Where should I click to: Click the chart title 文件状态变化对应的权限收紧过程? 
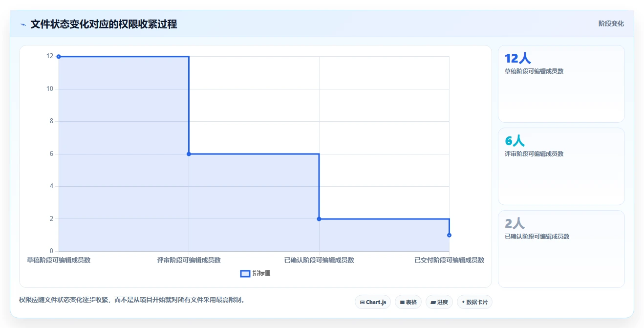[104, 24]
